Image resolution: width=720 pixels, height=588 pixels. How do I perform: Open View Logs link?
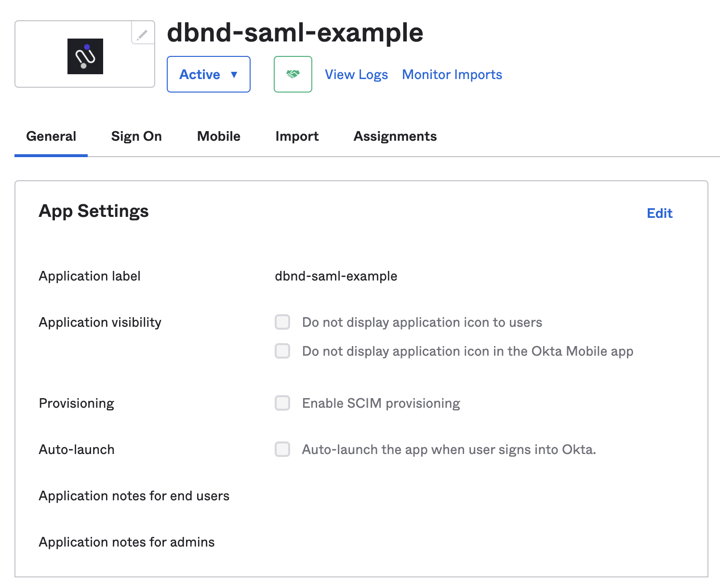click(x=357, y=75)
